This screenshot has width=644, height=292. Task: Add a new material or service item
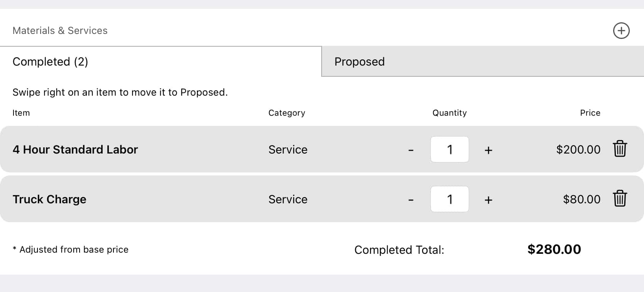click(621, 30)
